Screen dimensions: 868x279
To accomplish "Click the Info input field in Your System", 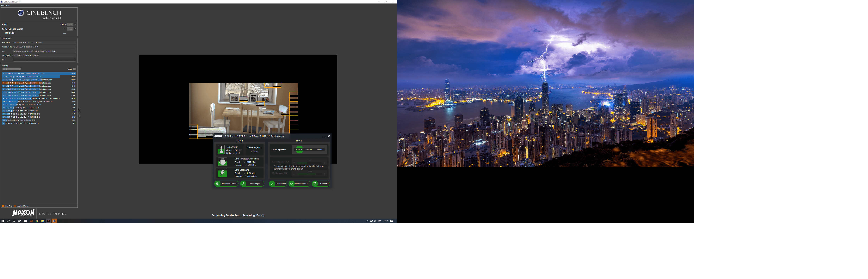I will click(x=45, y=60).
